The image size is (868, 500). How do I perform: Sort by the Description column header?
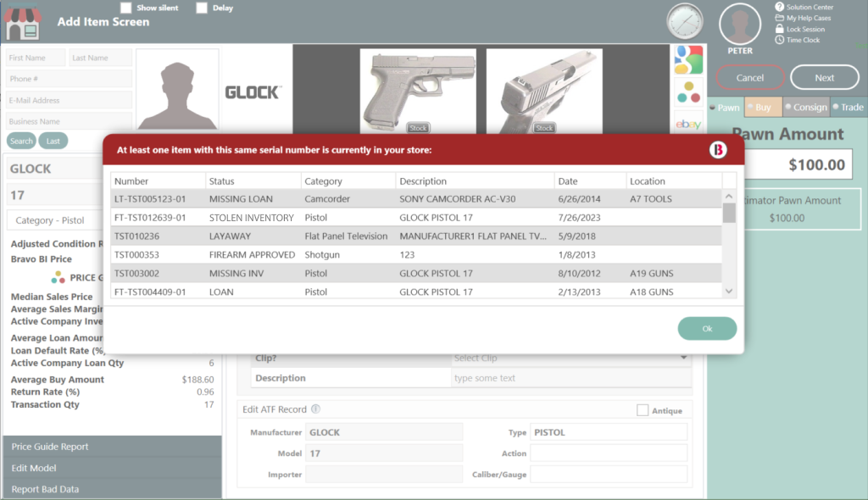tap(475, 181)
